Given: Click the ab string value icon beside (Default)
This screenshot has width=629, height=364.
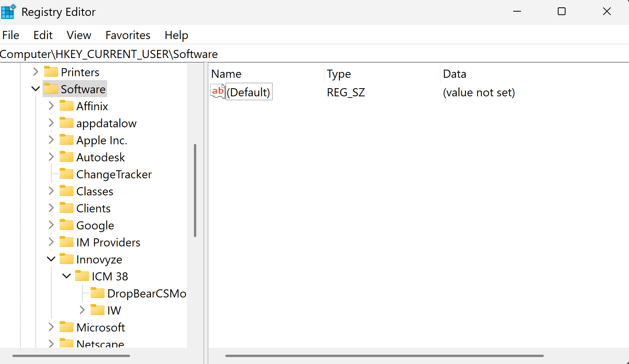Looking at the screenshot, I should pos(218,92).
